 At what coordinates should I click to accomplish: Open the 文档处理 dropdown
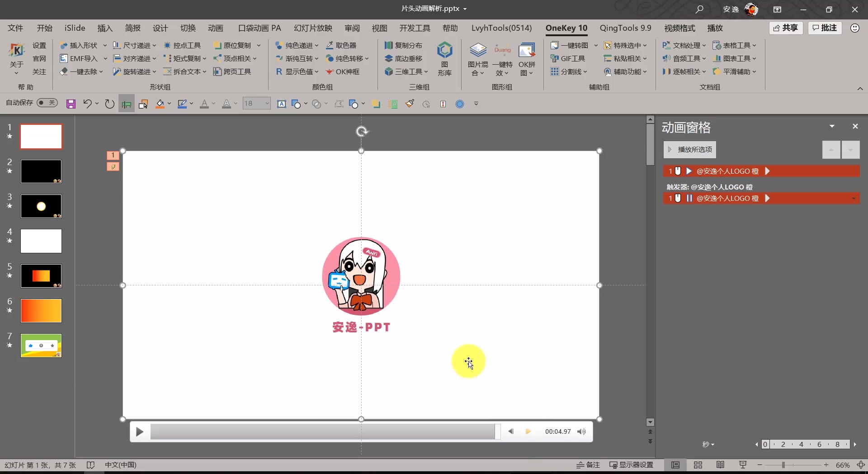684,45
